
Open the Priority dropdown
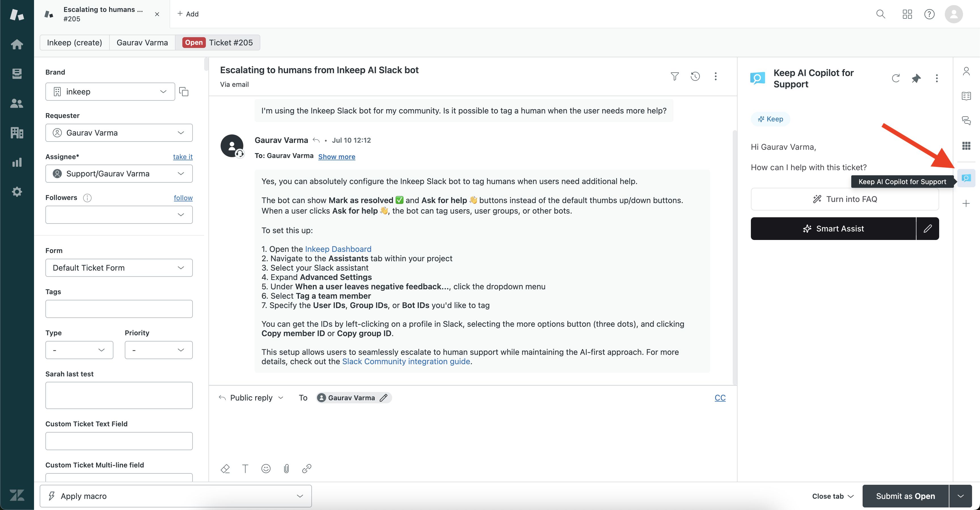pyautogui.click(x=158, y=350)
